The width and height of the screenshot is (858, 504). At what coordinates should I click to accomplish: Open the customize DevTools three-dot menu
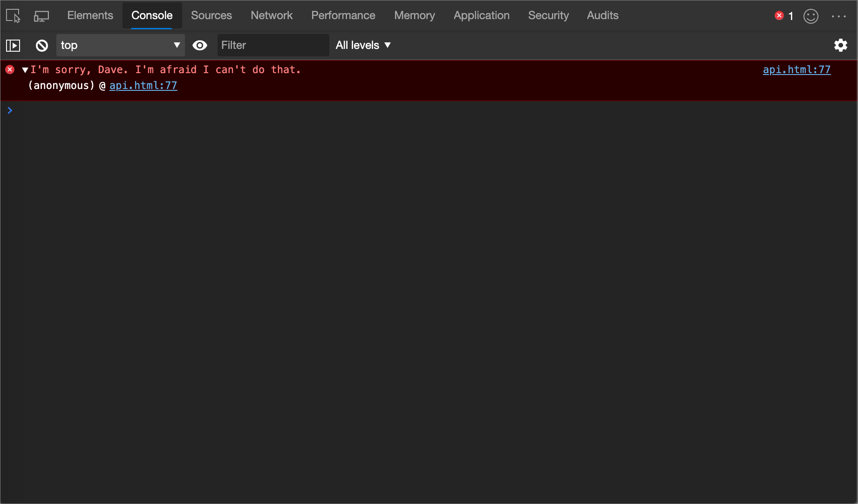click(x=839, y=15)
